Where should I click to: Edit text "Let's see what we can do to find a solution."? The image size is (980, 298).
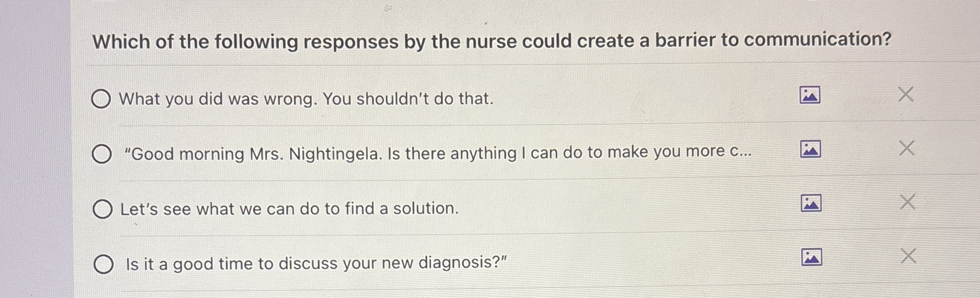point(289,209)
